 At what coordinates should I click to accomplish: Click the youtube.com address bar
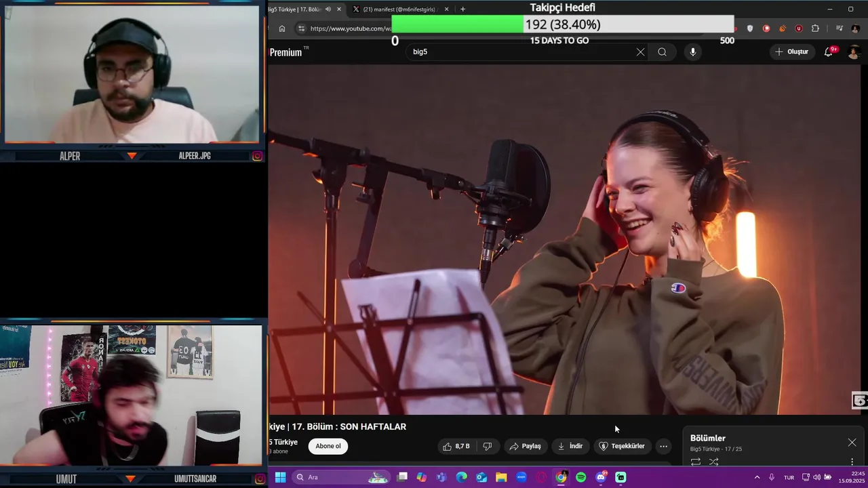pos(351,28)
